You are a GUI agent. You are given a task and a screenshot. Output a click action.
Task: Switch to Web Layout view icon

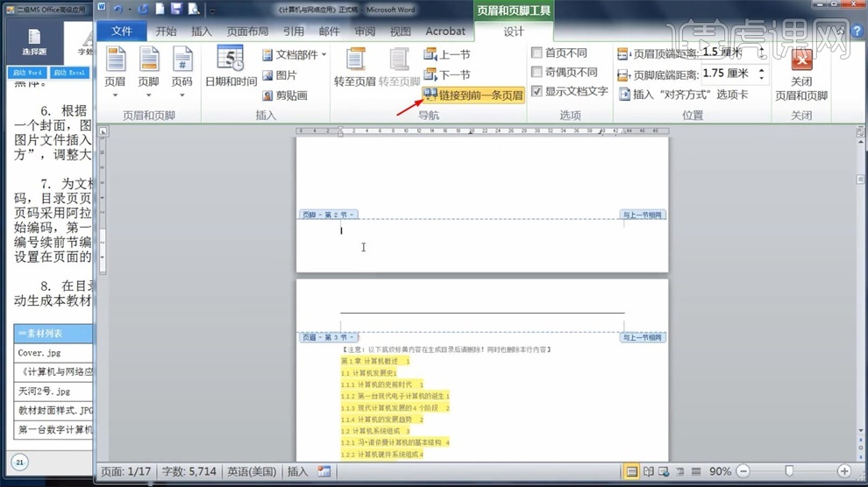[x=664, y=471]
